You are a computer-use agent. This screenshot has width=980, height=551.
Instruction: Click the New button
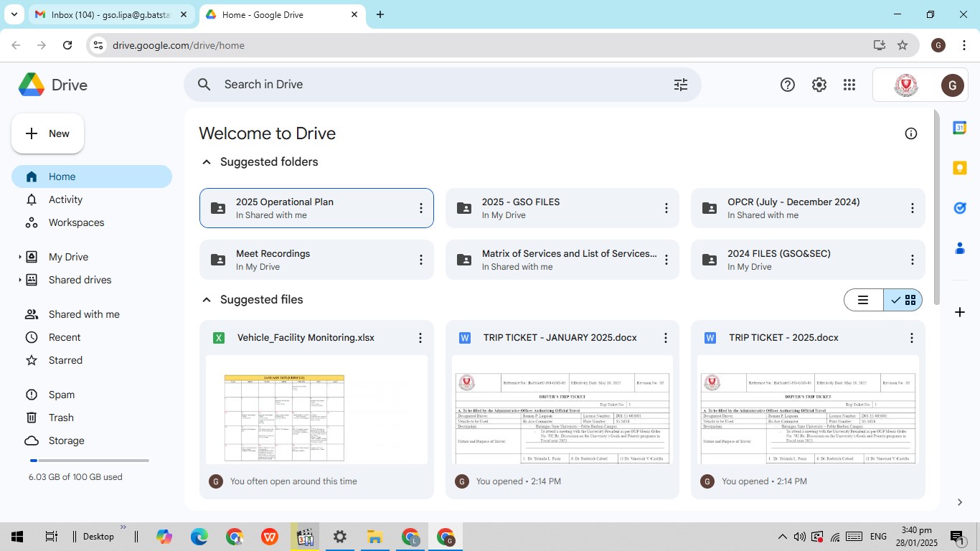47,133
